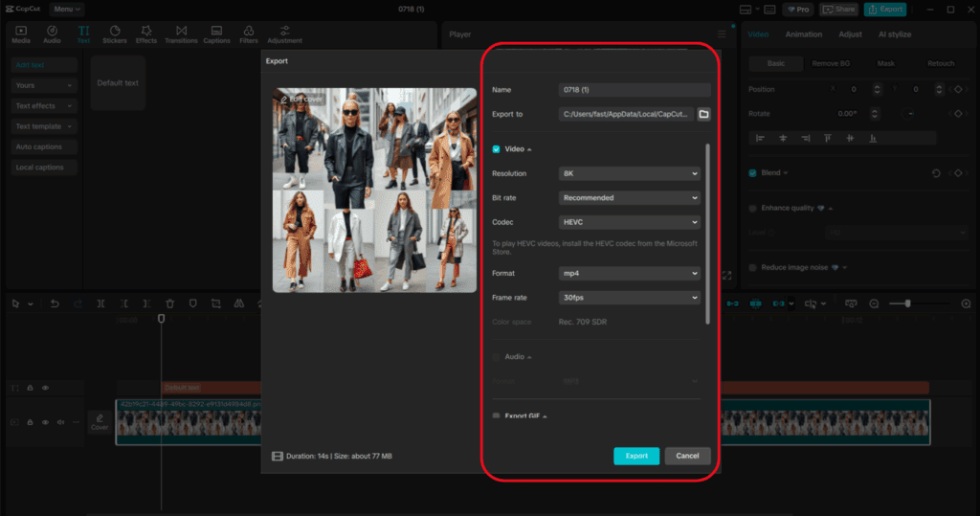
Task: Click the marker shield icon in timeline toolbar
Action: (x=192, y=303)
